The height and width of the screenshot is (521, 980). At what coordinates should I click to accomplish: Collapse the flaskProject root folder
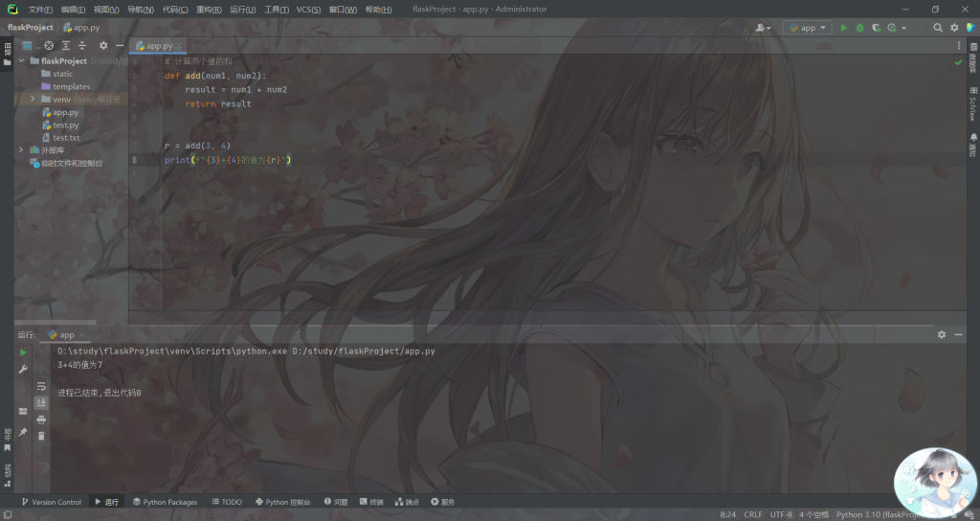(x=21, y=60)
